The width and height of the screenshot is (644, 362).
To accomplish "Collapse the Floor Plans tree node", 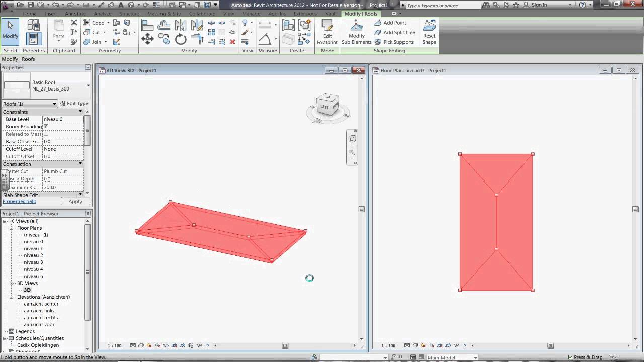I will pos(11,228).
